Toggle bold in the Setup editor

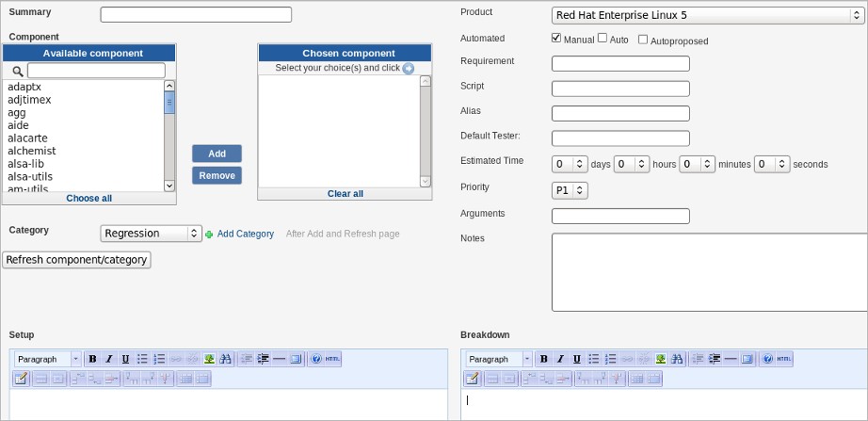[92, 359]
